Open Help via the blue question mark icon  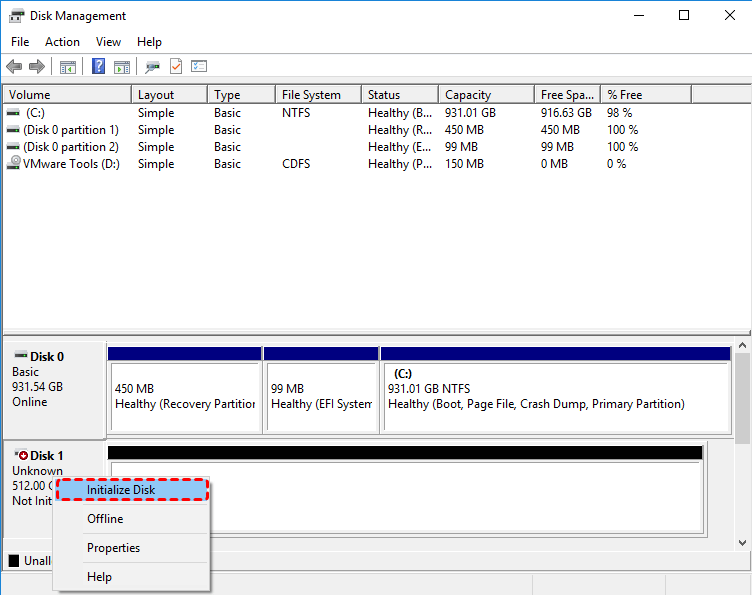99,67
